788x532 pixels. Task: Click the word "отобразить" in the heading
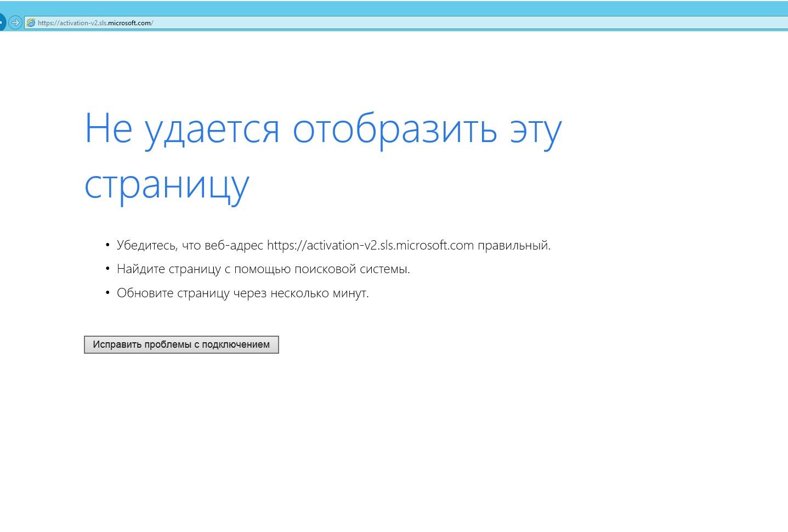[x=395, y=129]
